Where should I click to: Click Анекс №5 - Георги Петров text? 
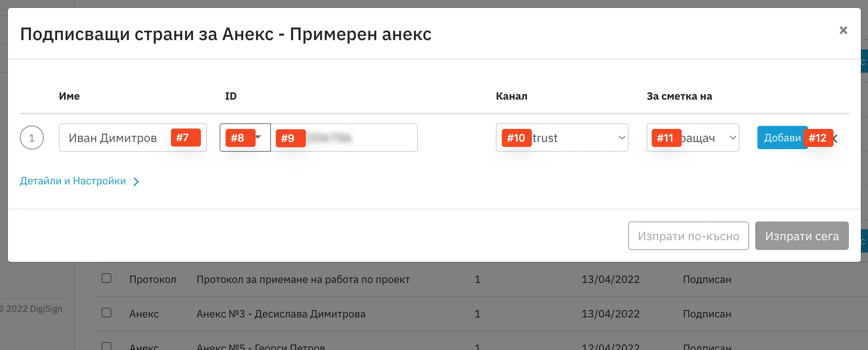coord(261,347)
